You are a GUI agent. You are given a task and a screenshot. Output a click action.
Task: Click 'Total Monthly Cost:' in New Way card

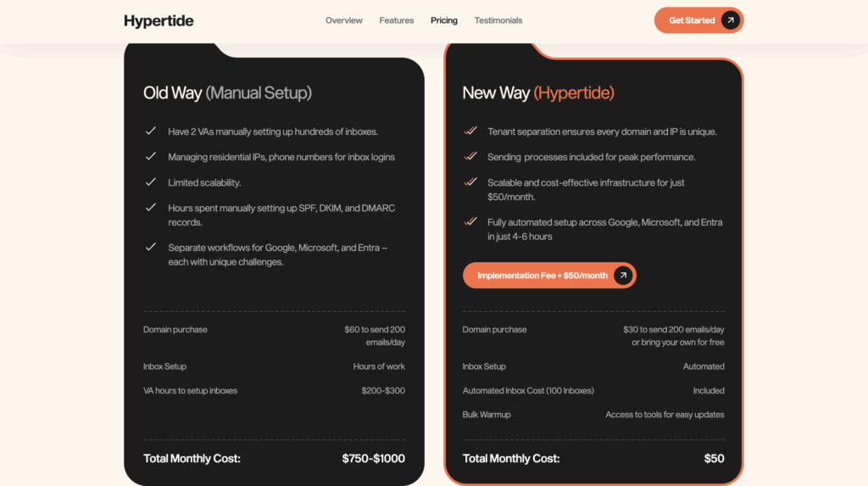pyautogui.click(x=511, y=458)
